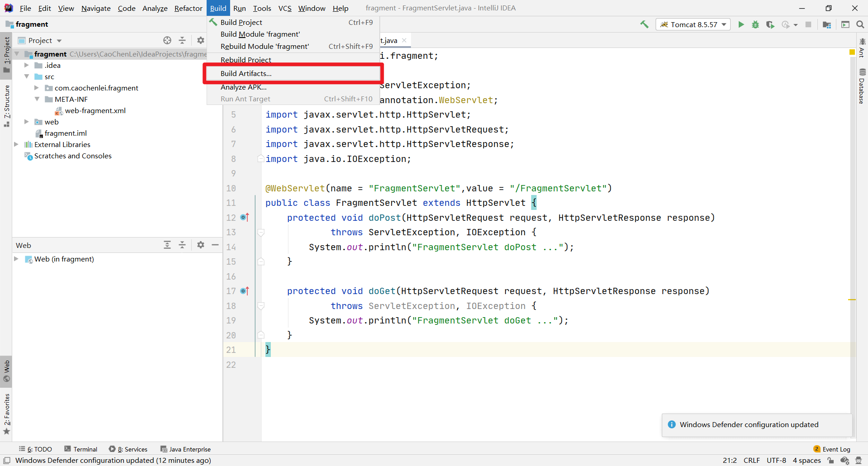The height and width of the screenshot is (466, 868).
Task: Open Web panel settings gear
Action: coord(201,245)
